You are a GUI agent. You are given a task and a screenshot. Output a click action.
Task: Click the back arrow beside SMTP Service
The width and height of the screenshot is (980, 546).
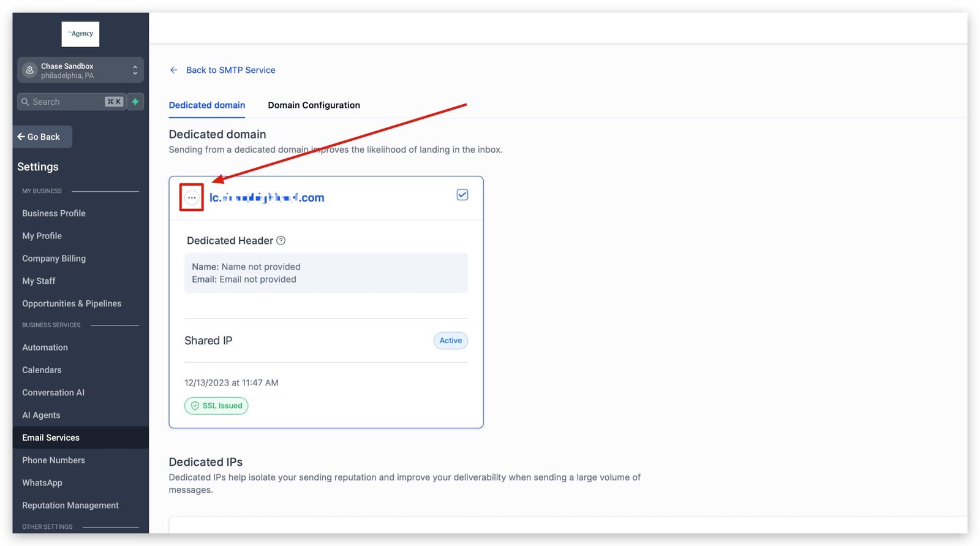(x=173, y=70)
